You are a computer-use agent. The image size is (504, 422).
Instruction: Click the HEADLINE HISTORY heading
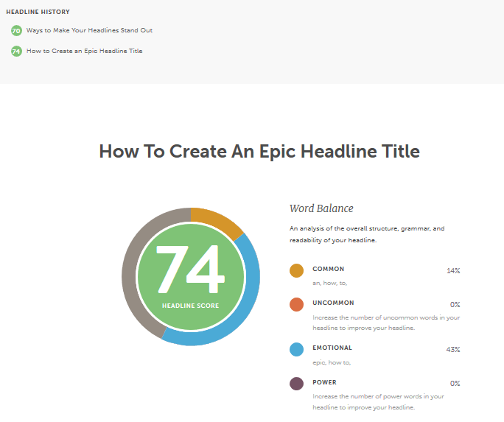click(x=38, y=12)
